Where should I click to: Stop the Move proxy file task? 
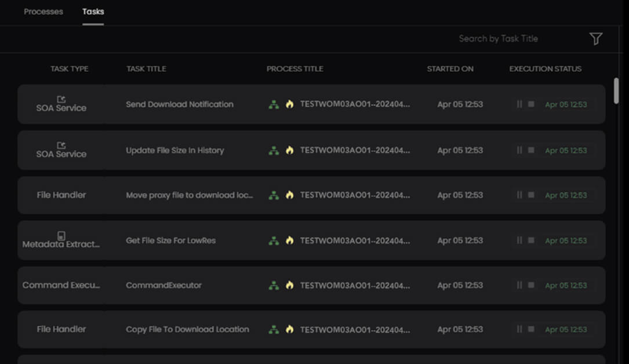pos(531,195)
